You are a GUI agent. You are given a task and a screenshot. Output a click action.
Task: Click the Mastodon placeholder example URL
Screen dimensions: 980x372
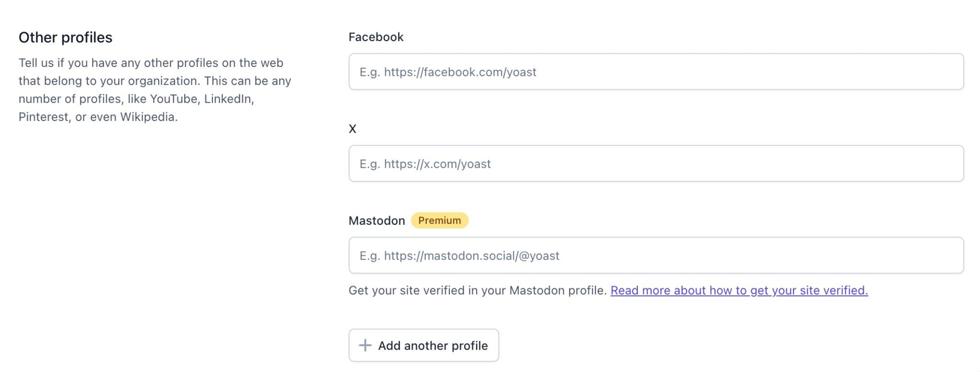(x=458, y=255)
